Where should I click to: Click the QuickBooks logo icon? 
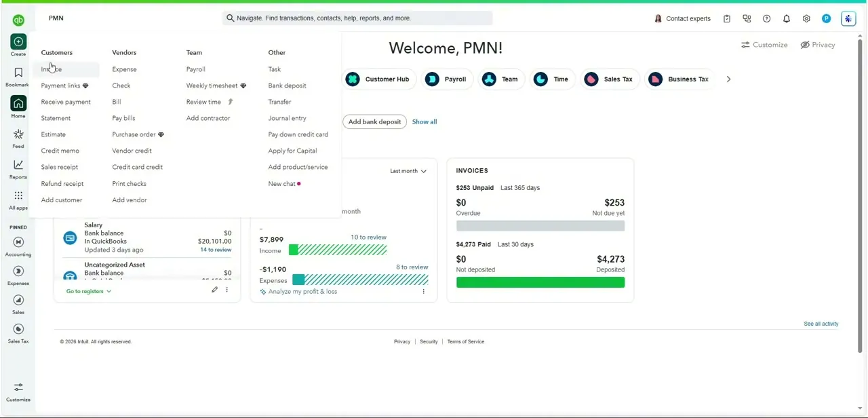click(x=18, y=20)
